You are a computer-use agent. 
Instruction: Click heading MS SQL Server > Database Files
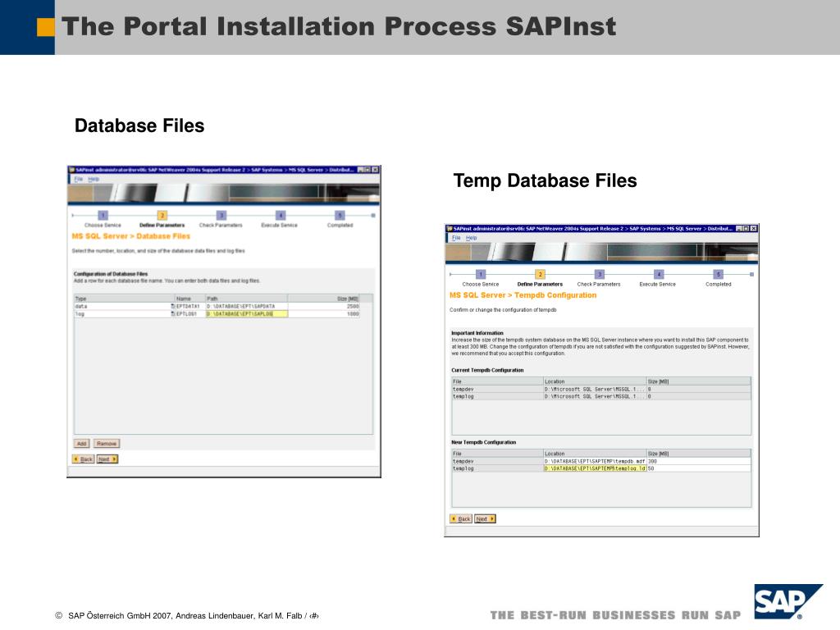[130, 236]
